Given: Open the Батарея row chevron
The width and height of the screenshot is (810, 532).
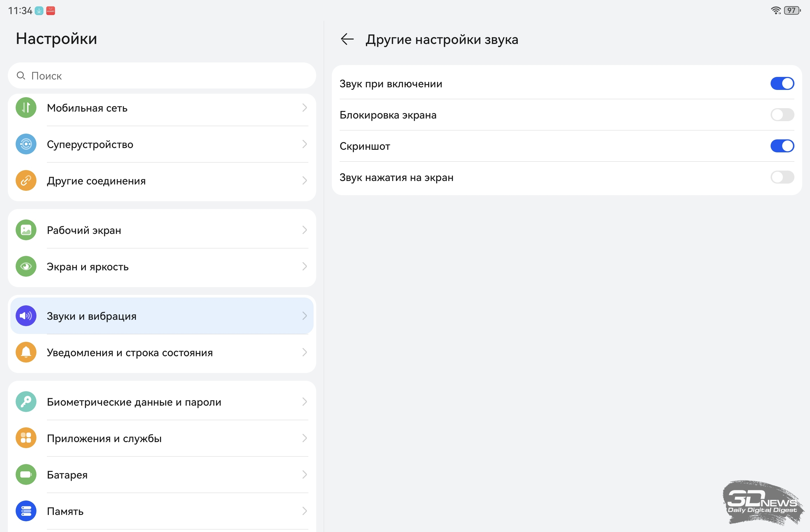Looking at the screenshot, I should (304, 474).
